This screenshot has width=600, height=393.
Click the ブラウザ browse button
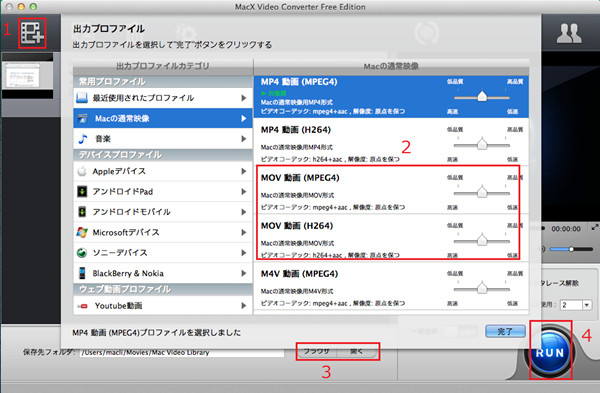tap(316, 351)
